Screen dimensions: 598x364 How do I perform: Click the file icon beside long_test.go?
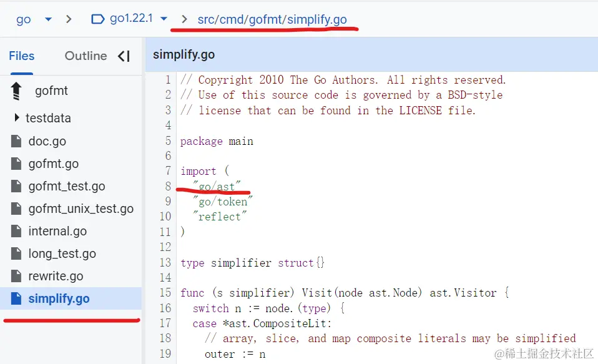pos(16,253)
